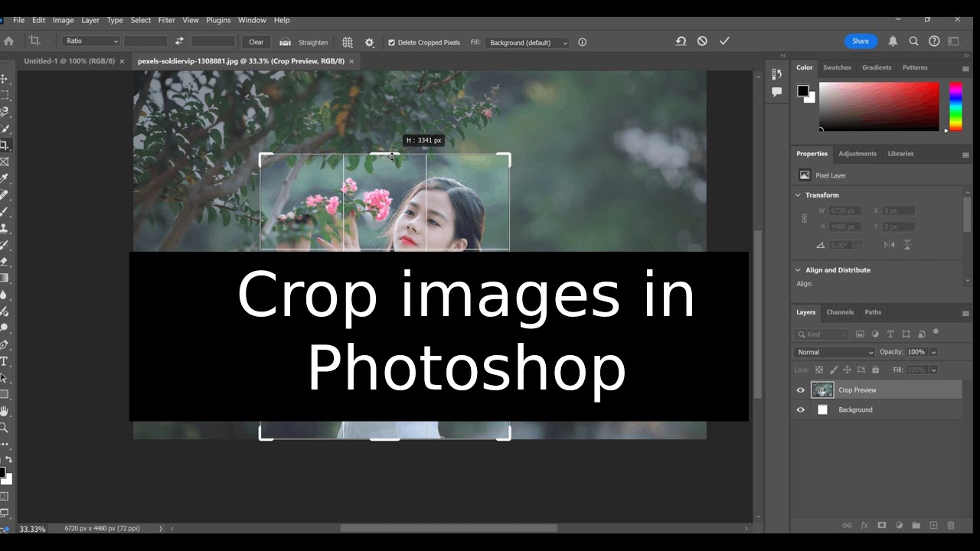Click info icon beside Fill dropdown
Viewport: 980px width, 551px height.
click(x=582, y=42)
